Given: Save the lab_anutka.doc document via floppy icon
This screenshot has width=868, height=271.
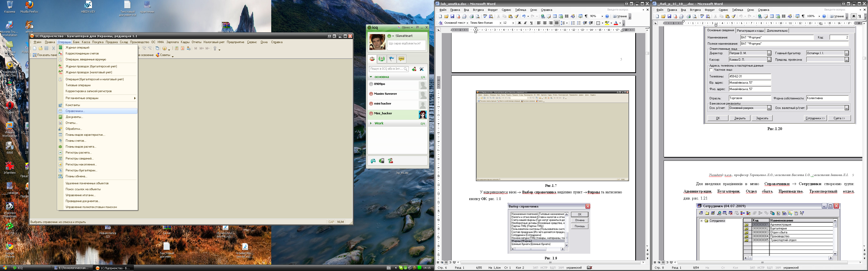Looking at the screenshot, I should tap(453, 16).
